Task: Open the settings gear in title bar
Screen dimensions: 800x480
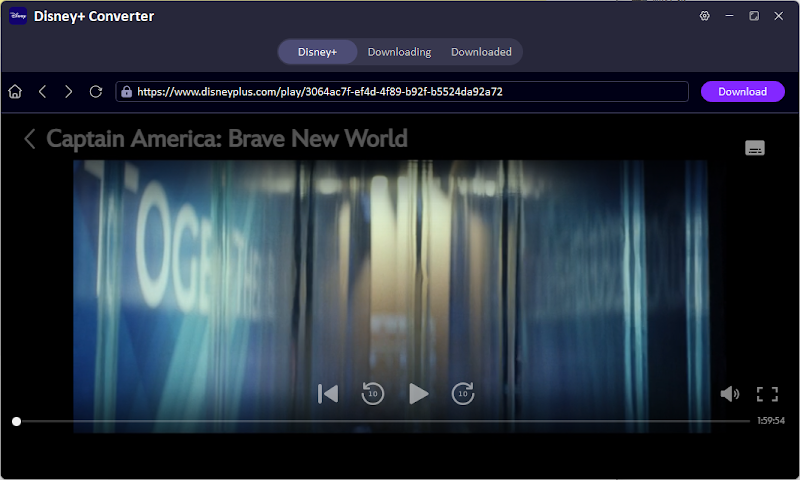Action: coord(705,16)
